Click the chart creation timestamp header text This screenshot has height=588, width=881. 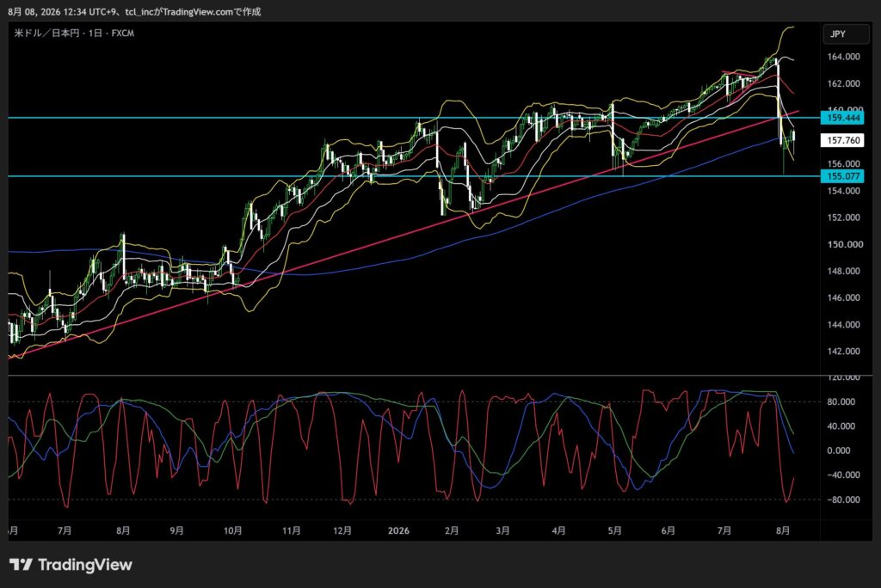134,11
